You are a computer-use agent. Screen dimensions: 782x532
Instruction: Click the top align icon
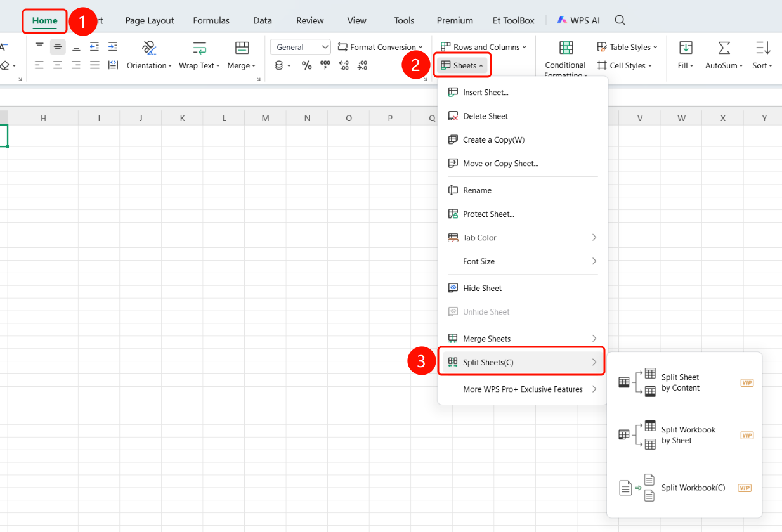click(x=39, y=46)
